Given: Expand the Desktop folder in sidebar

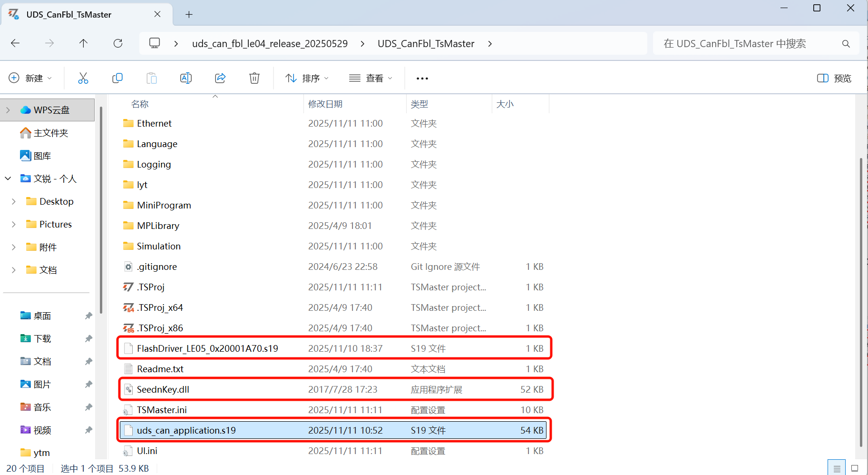Looking at the screenshot, I should pos(14,202).
